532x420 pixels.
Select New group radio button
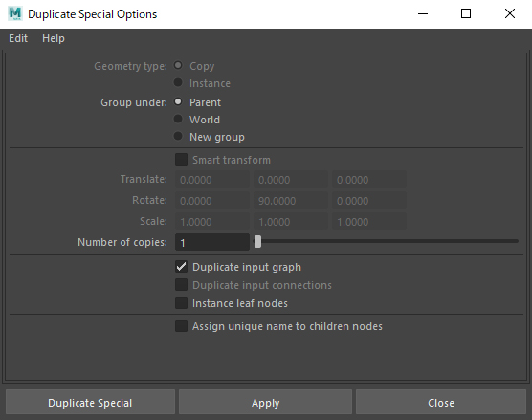178,137
